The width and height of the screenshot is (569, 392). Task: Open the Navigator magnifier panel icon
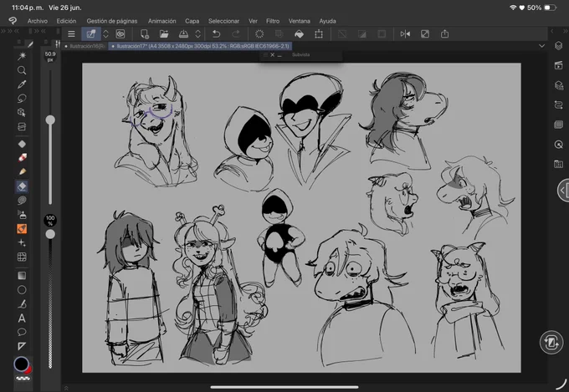[558, 145]
